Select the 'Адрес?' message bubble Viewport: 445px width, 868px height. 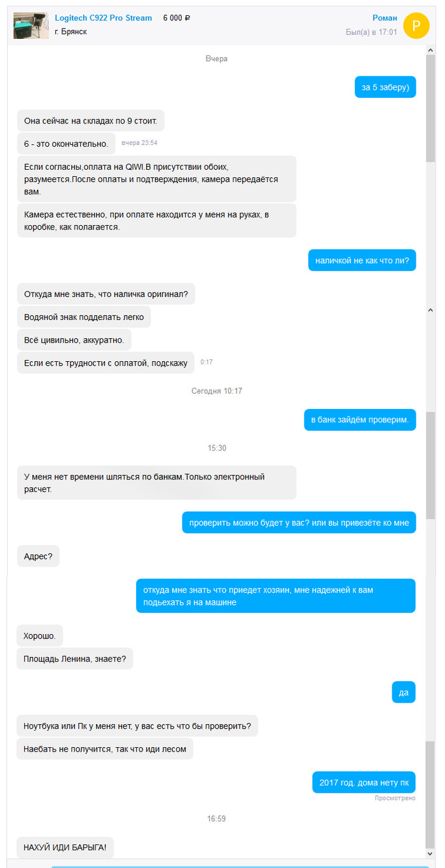click(38, 556)
